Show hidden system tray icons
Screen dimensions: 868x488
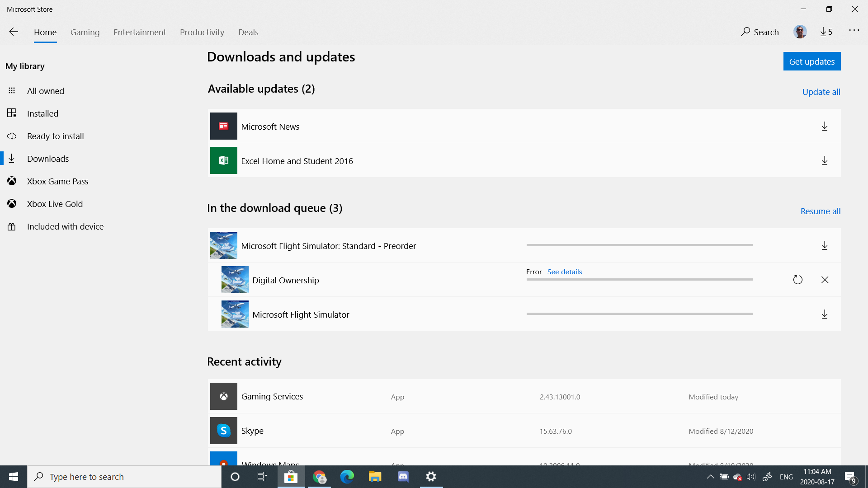710,477
